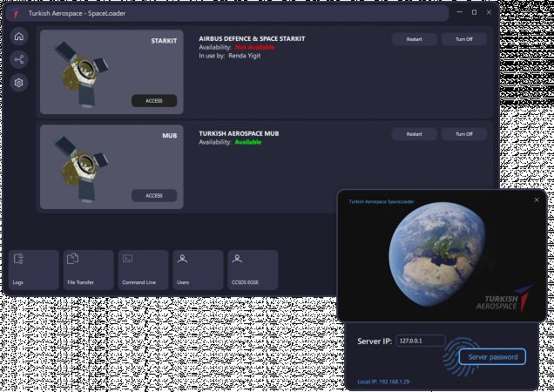The width and height of the screenshot is (554, 392).
Task: Click the Local IP 192.168.1.29 text
Action: coord(383,382)
